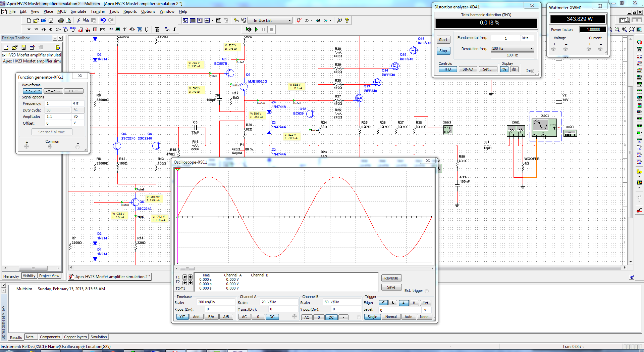Open the Transfer menu
Viewport: 644px width, 352px height.
[98, 11]
